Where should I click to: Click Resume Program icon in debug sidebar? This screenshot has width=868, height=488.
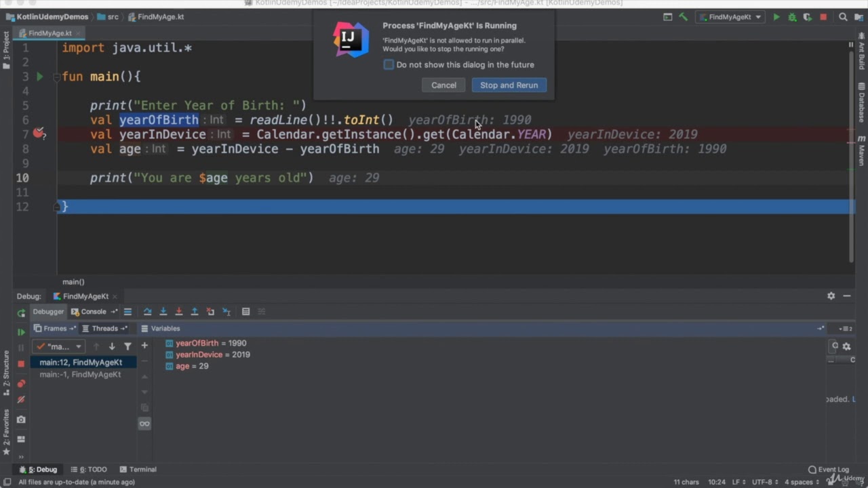click(x=21, y=332)
